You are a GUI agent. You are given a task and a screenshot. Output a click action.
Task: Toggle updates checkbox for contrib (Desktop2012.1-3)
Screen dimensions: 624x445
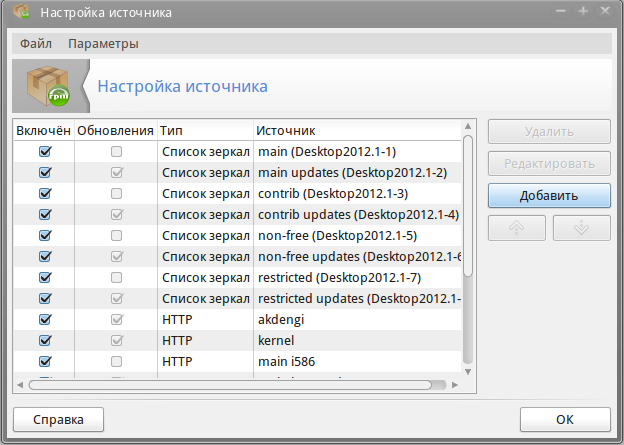point(117,193)
